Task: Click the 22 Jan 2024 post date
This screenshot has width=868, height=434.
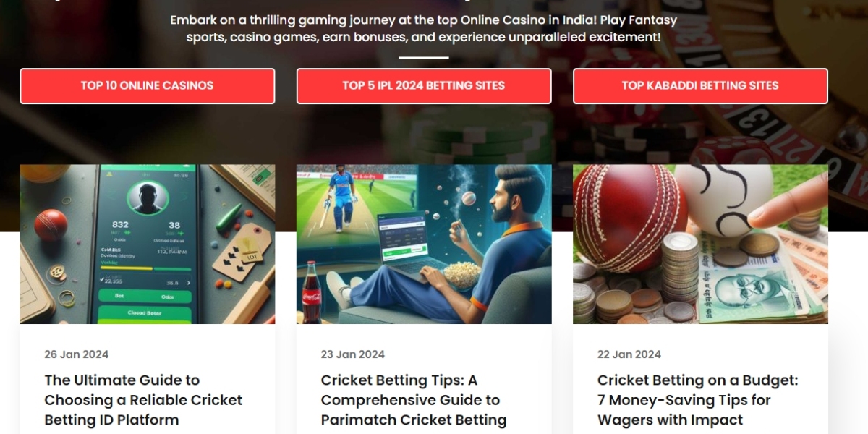Action: point(629,354)
